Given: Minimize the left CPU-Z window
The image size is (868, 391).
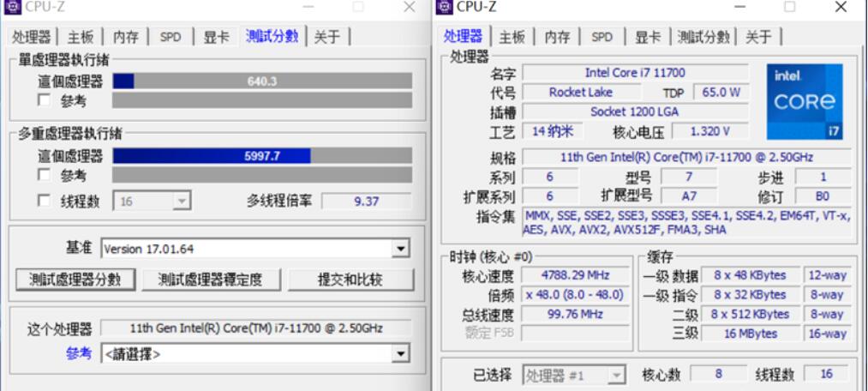Looking at the screenshot, I should coord(308,7).
